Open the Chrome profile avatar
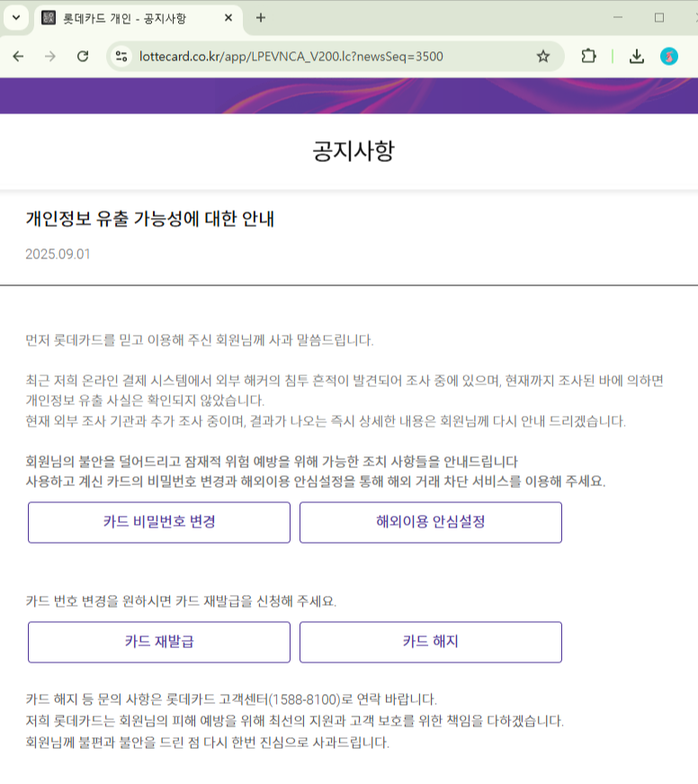Screen dimensions: 698x784 669,57
